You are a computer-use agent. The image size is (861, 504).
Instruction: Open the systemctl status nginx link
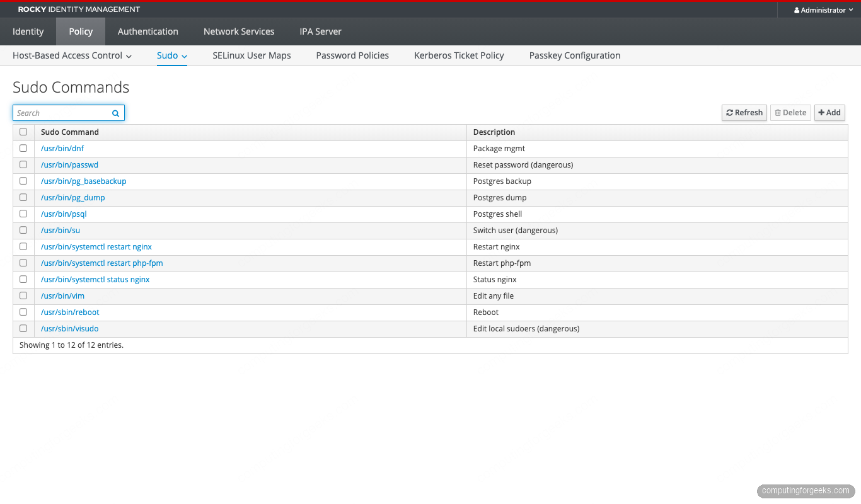(x=95, y=280)
